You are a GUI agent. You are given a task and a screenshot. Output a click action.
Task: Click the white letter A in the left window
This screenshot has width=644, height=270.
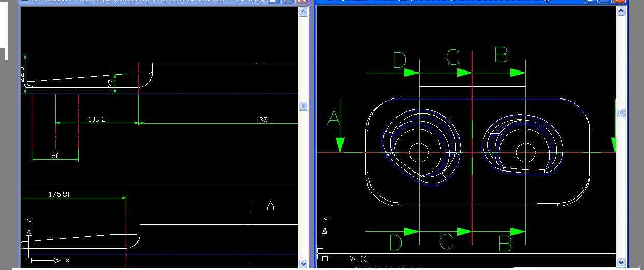click(x=270, y=206)
